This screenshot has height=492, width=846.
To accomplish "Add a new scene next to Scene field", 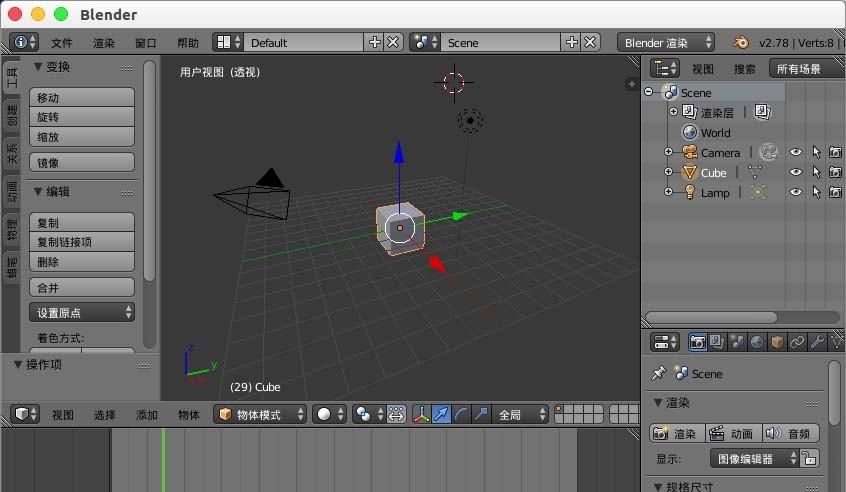I will (571, 42).
